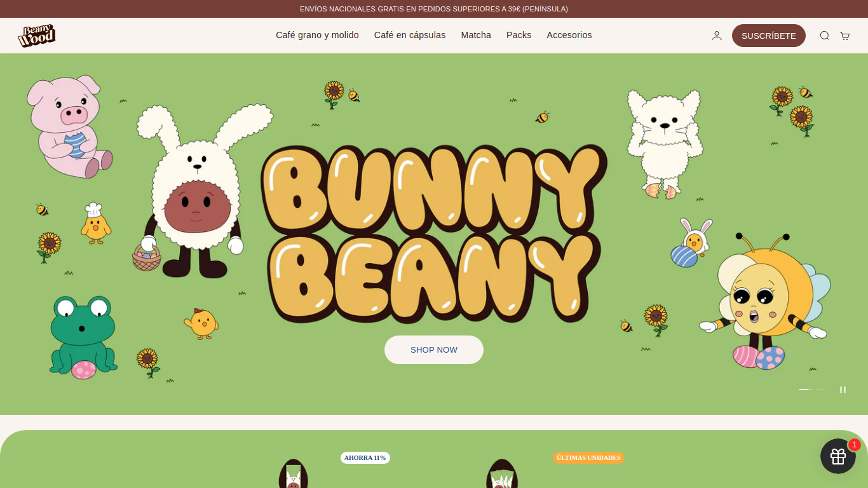Pause the hero slideshow
The width and height of the screenshot is (868, 488).
point(843,390)
